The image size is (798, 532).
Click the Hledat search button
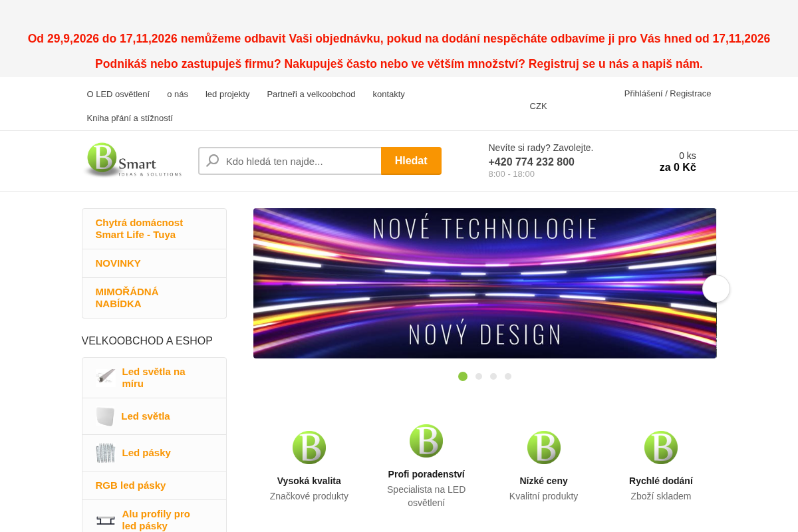click(x=411, y=161)
